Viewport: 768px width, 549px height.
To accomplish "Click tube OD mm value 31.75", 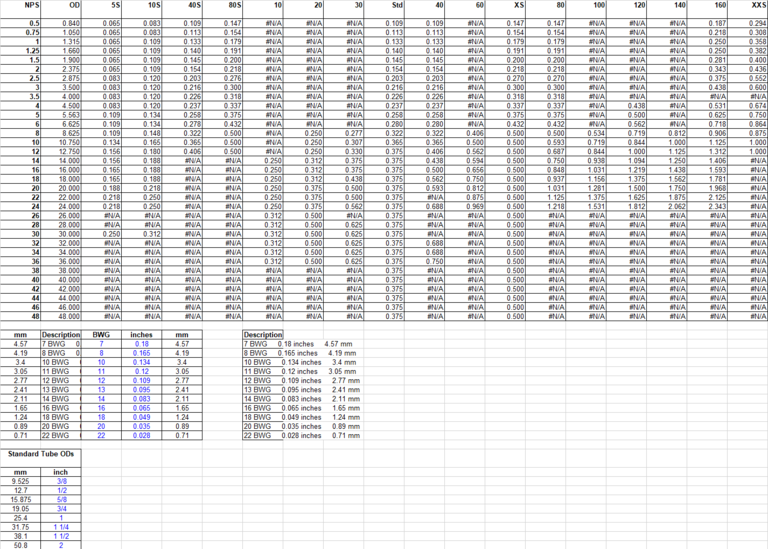I will [x=21, y=527].
